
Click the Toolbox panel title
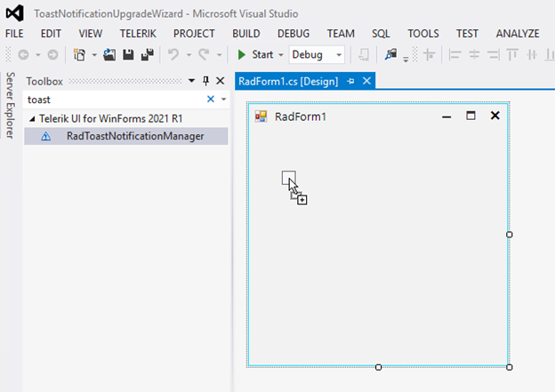44,82
